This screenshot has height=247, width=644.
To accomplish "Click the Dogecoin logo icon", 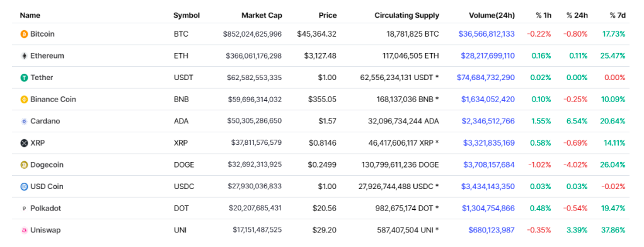I will click(x=24, y=165).
